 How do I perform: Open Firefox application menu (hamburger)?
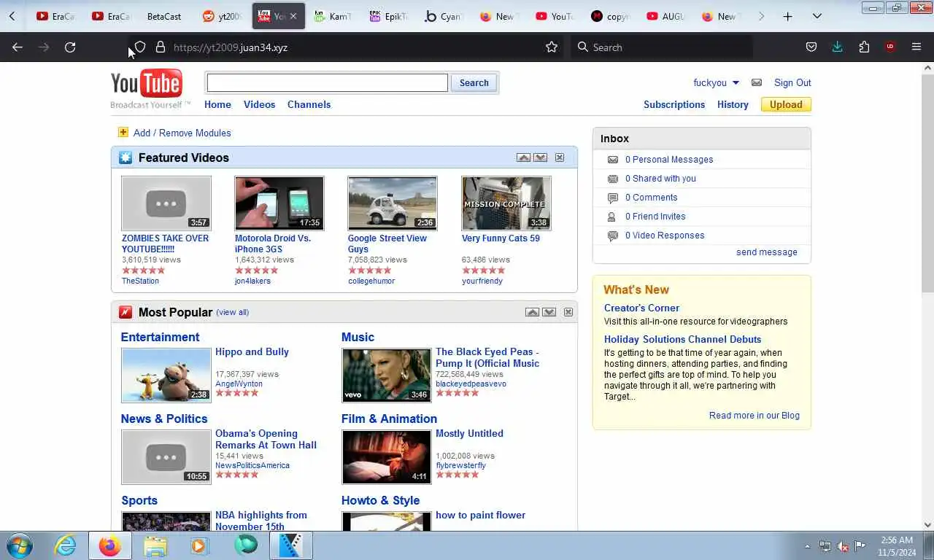916,47
